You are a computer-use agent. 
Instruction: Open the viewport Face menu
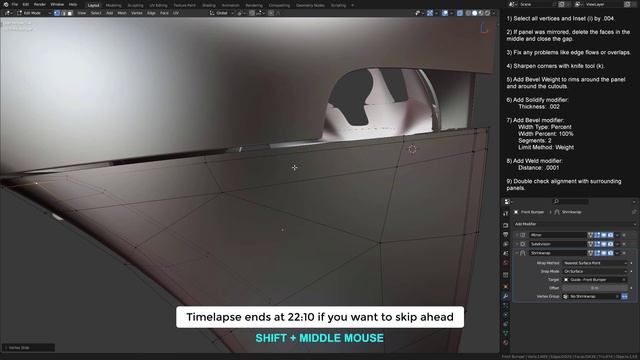pos(164,13)
